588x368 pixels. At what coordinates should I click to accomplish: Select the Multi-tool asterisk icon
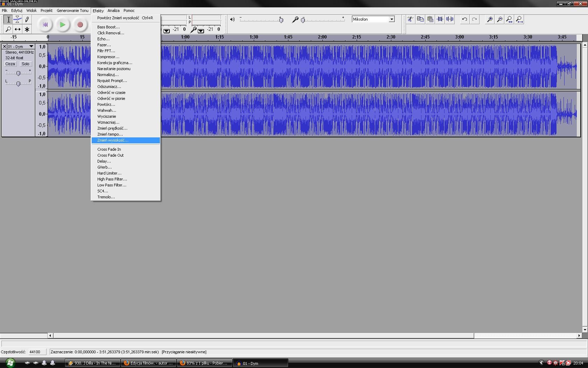pos(27,29)
